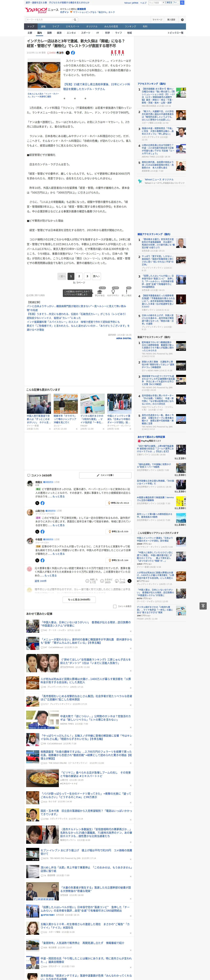Click なるほど reaction icon
The image size is (210, 980).
pos(102,581)
